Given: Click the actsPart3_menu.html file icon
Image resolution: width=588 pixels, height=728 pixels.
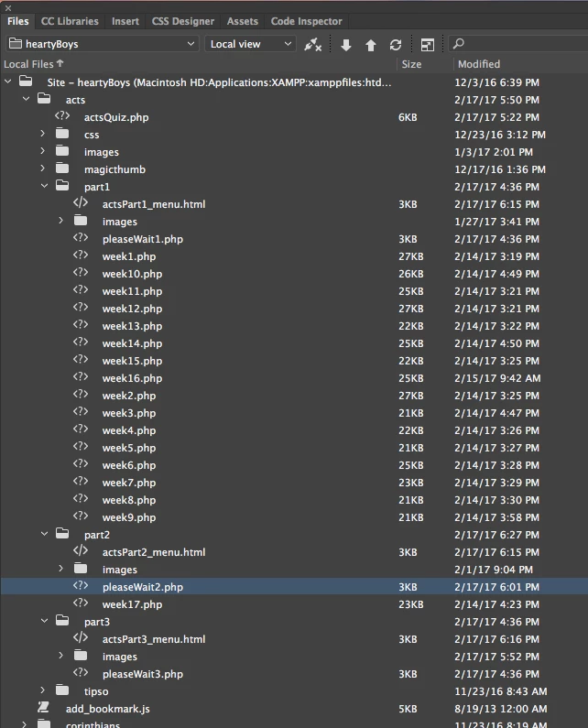Looking at the screenshot, I should (81, 638).
